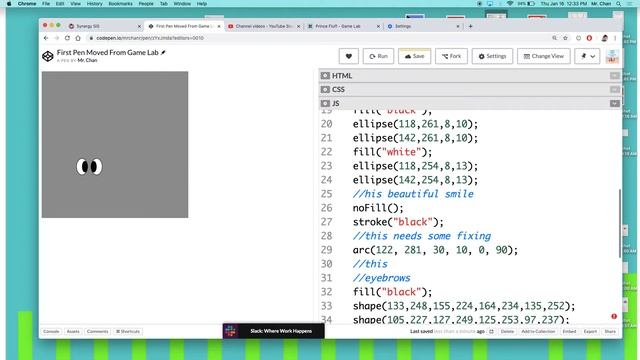Switch to the Synergy SIS tab
Screen dimensions: 640x360
click(x=105, y=26)
